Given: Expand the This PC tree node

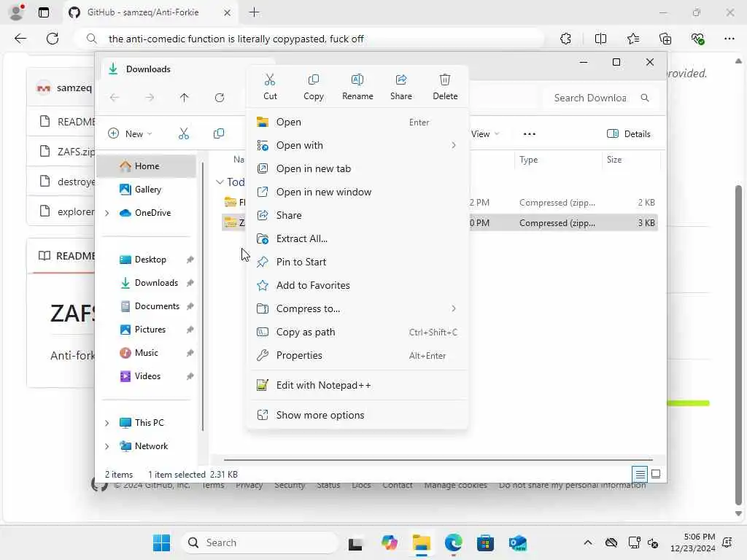Looking at the screenshot, I should (107, 423).
